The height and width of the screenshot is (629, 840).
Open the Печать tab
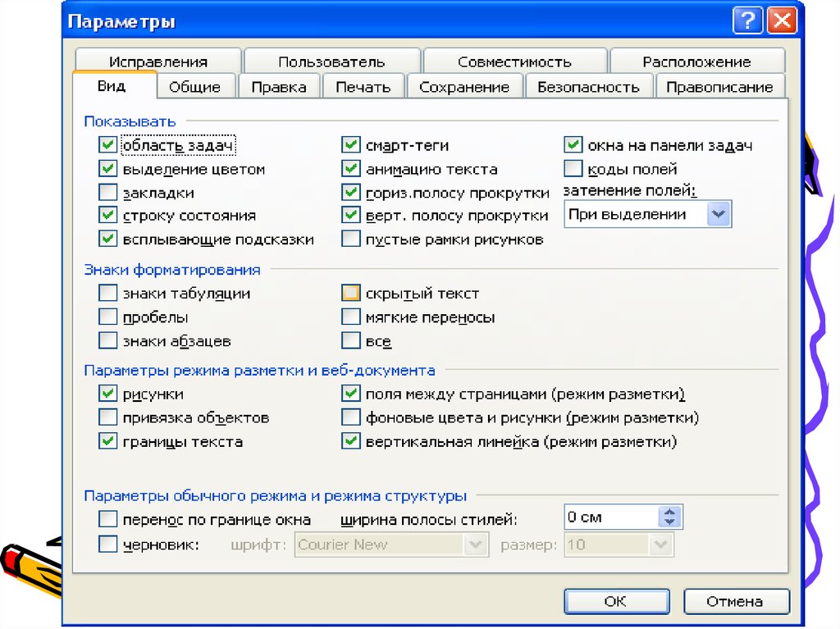tap(363, 87)
